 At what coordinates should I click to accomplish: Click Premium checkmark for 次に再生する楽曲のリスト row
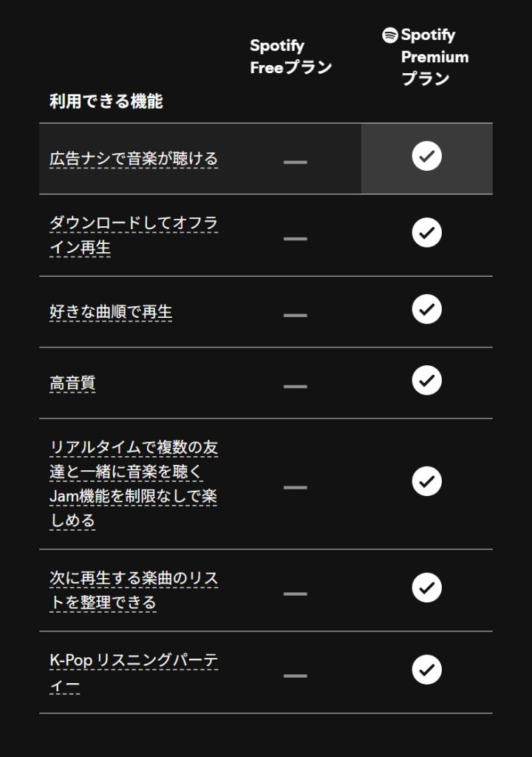427,588
